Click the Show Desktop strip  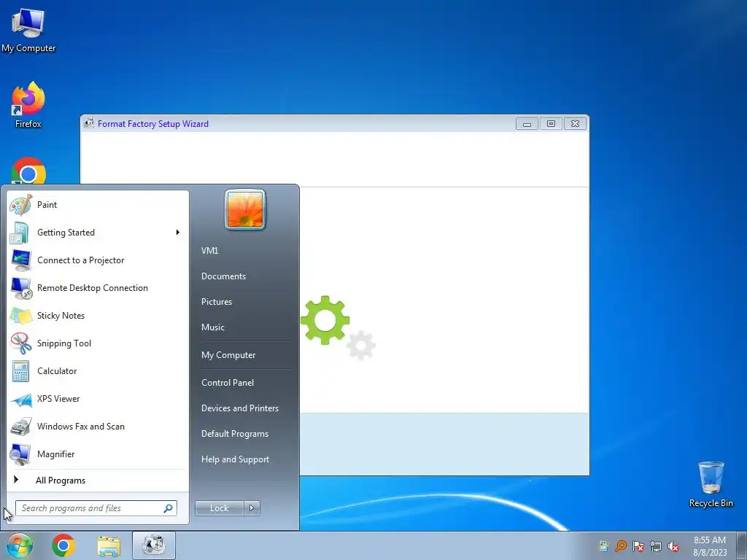pyautogui.click(x=742, y=545)
